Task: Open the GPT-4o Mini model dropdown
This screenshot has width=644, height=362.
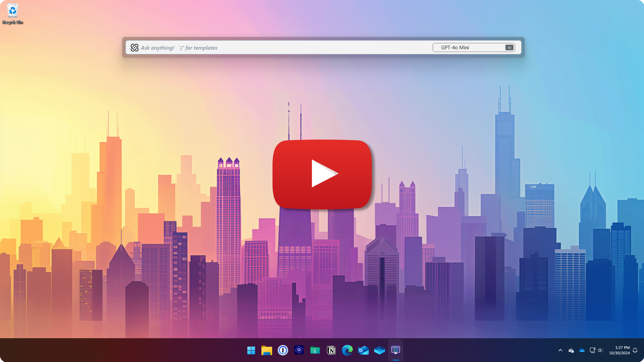Action: pos(474,48)
